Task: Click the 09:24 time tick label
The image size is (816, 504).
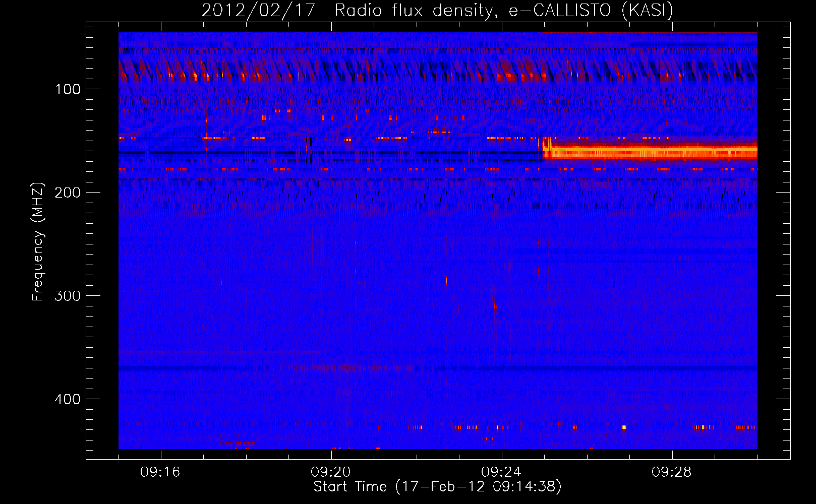Action: [501, 472]
